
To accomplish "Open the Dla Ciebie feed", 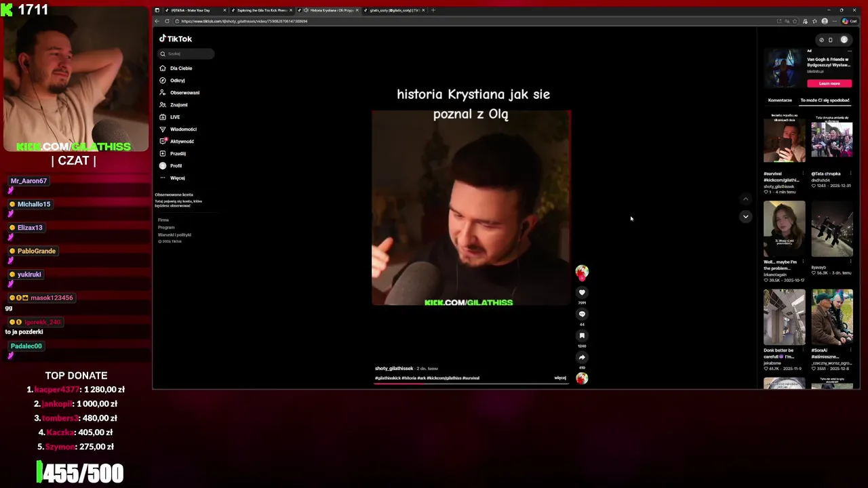I will [x=176, y=68].
